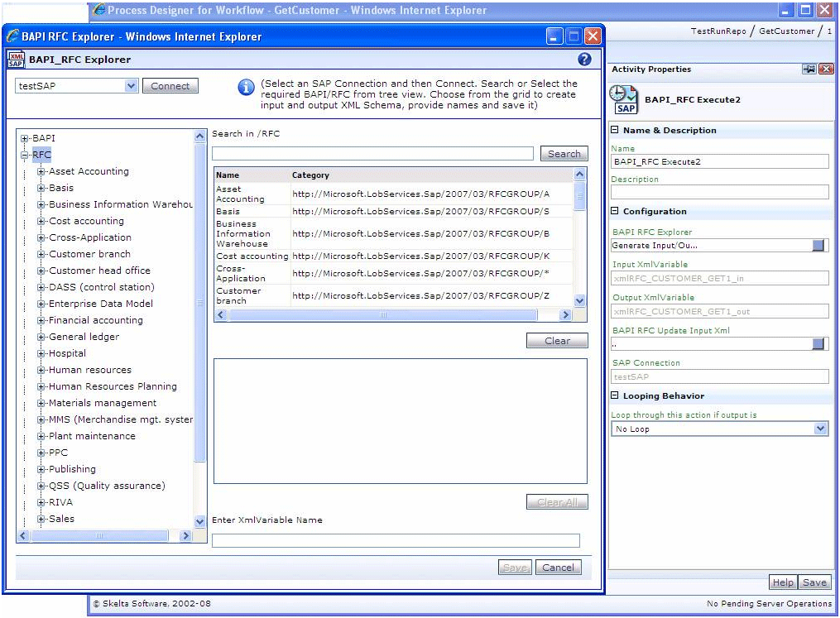Click the blue help question mark icon

click(x=584, y=60)
